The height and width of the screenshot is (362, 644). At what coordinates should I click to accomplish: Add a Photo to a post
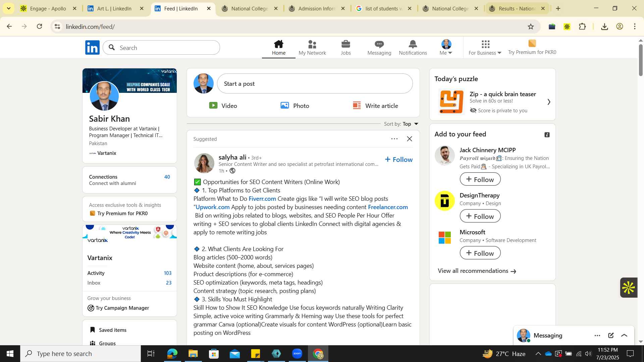[x=295, y=106]
